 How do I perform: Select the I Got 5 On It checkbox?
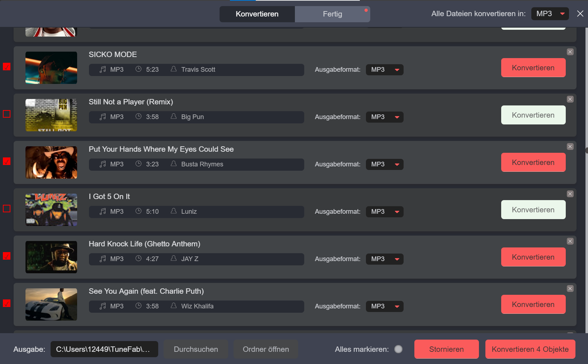7,209
